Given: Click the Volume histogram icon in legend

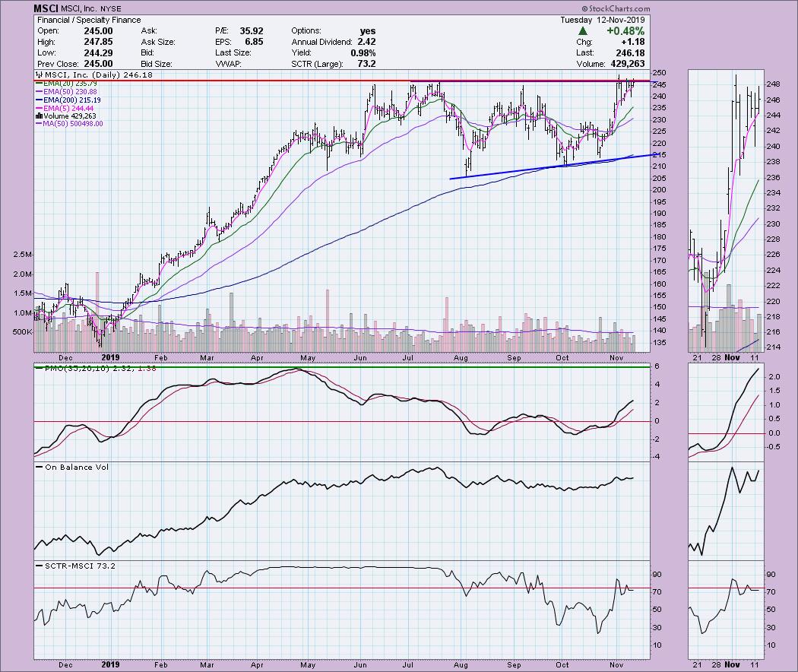Looking at the screenshot, I should pos(40,116).
